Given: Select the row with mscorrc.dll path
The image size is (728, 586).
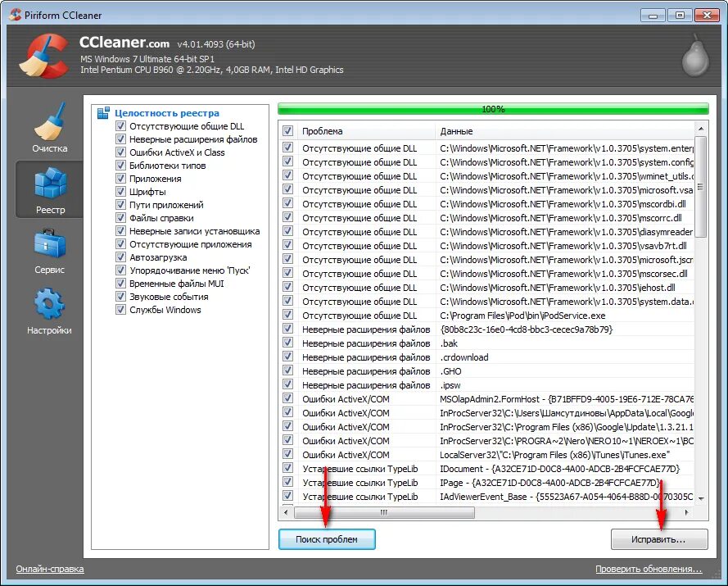Looking at the screenshot, I should point(486,217).
